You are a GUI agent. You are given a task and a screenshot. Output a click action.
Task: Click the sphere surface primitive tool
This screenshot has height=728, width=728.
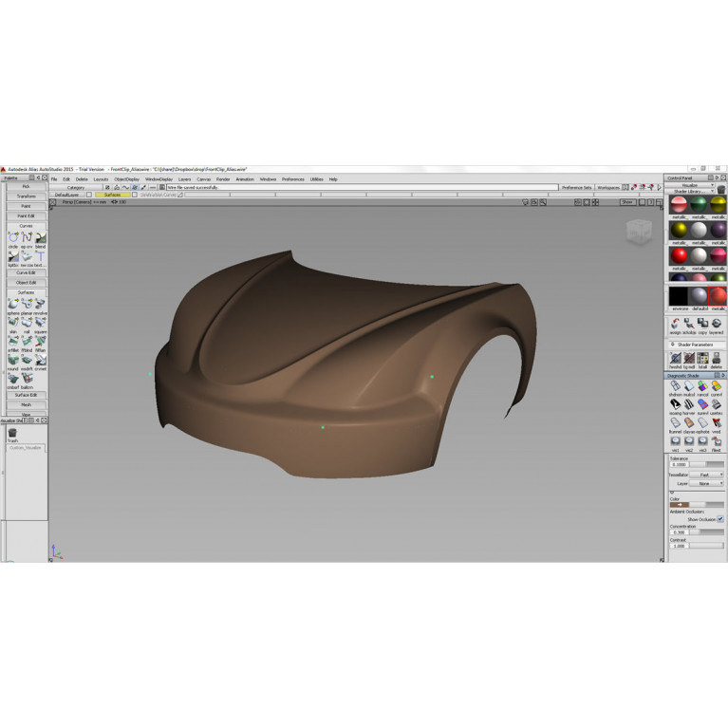12,305
